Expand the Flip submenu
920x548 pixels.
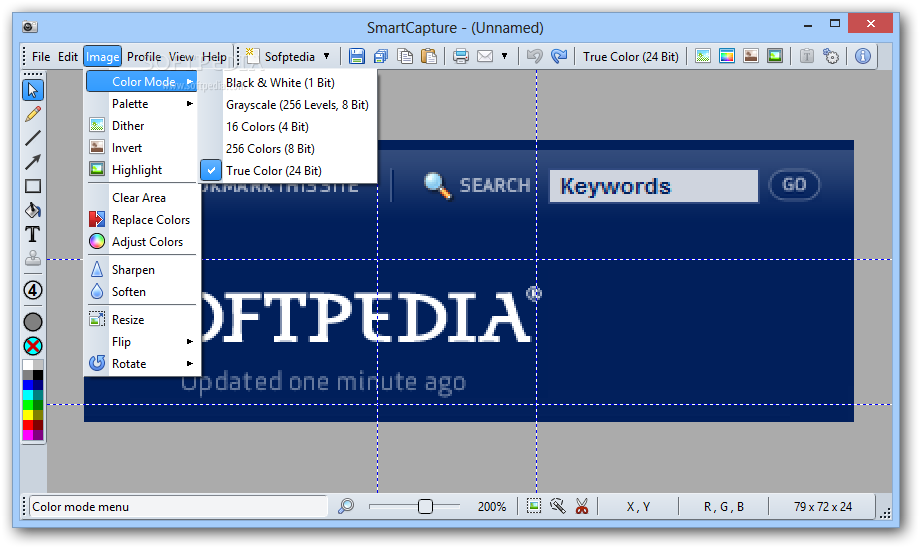coord(142,341)
